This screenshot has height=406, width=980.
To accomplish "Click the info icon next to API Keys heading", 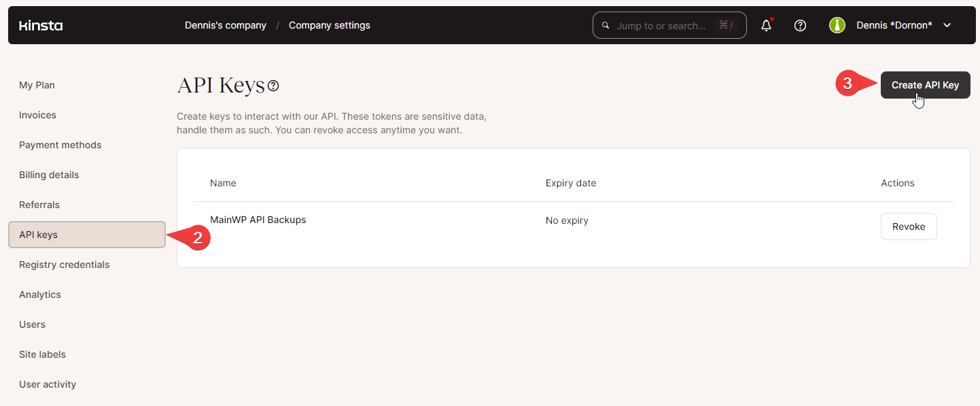I will [273, 86].
